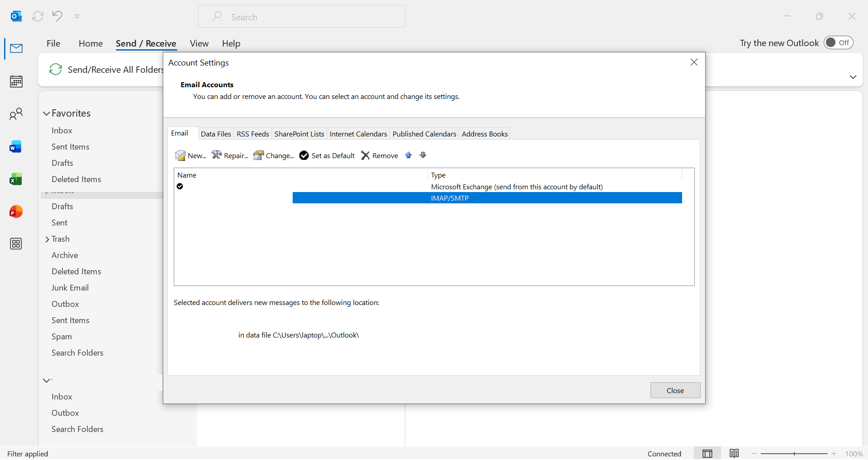Click Undo in the quick access toolbar
Viewport: 868px width, 460px height.
click(x=57, y=16)
